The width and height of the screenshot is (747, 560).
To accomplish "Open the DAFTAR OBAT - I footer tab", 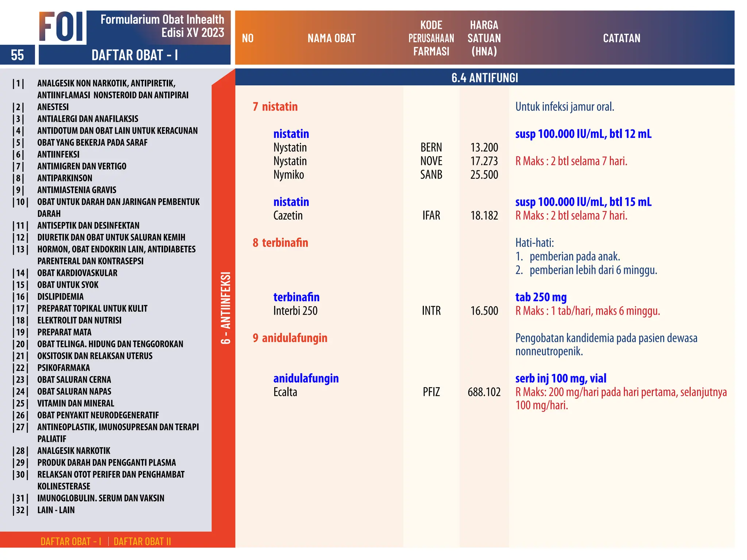I will click(x=71, y=541).
